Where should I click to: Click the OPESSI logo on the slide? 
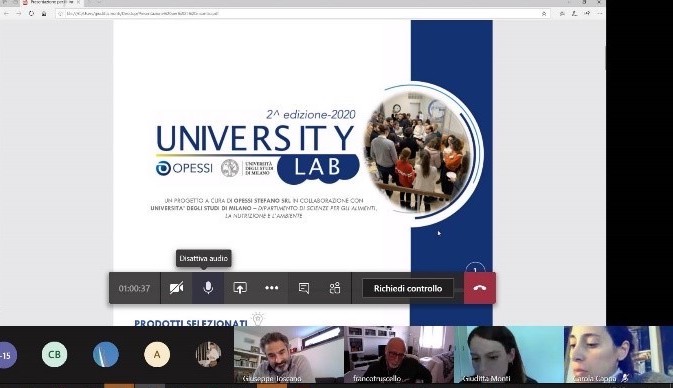(x=184, y=168)
